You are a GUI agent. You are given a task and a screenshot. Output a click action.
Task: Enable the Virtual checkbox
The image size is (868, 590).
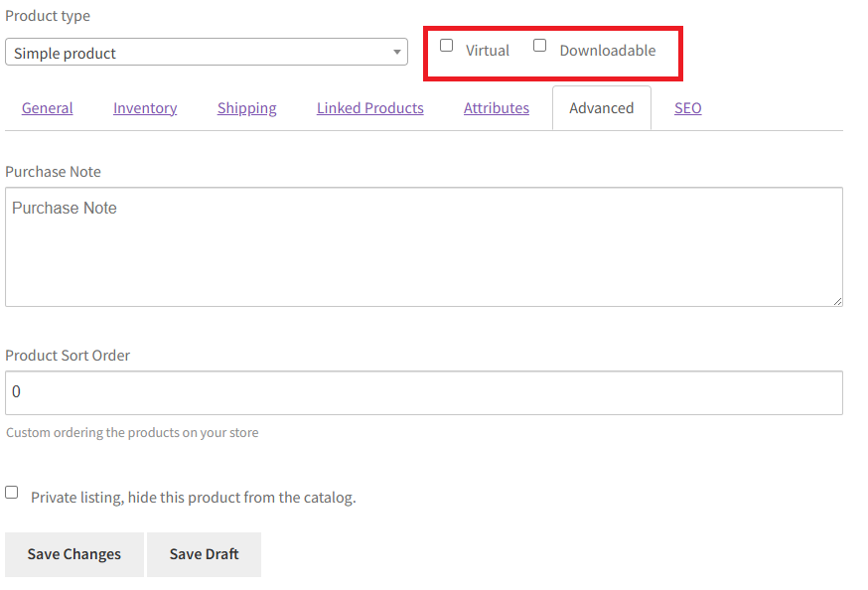[x=446, y=46]
